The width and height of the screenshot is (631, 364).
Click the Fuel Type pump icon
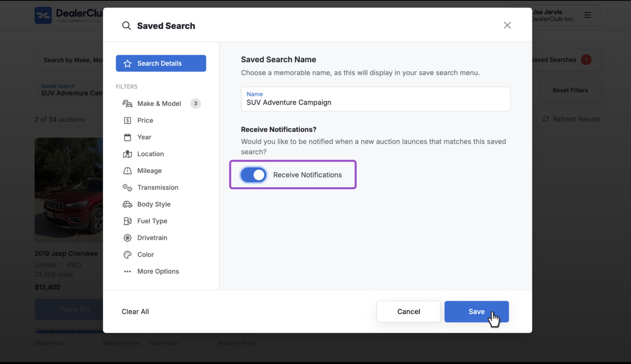point(127,221)
